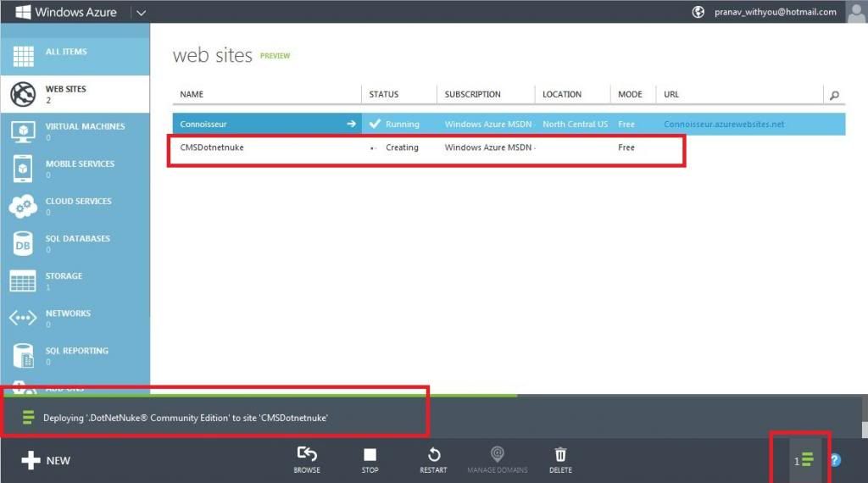Select the All Items grid icon
This screenshot has width=868, height=483.
[23, 57]
